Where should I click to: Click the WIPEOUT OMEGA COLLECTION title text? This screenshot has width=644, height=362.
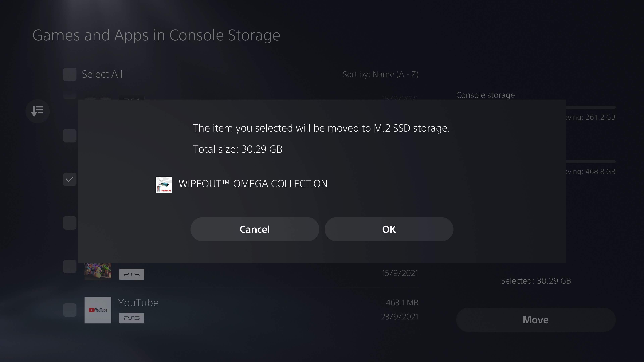(253, 184)
